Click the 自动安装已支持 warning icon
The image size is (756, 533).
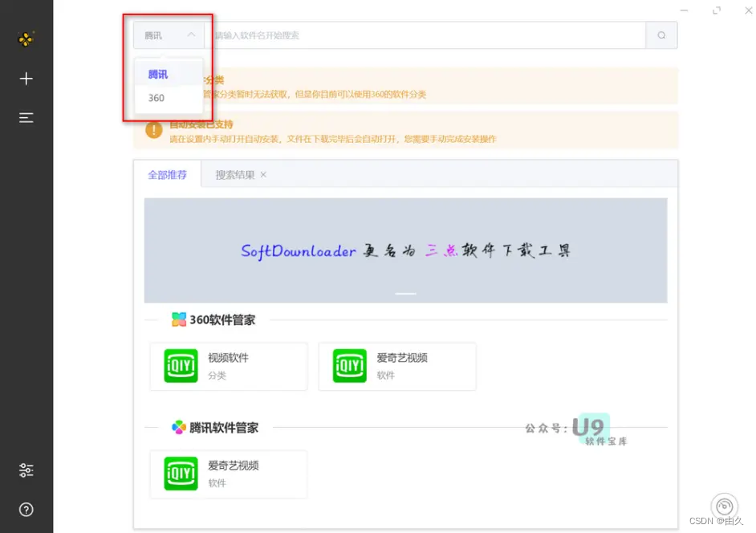click(x=154, y=130)
